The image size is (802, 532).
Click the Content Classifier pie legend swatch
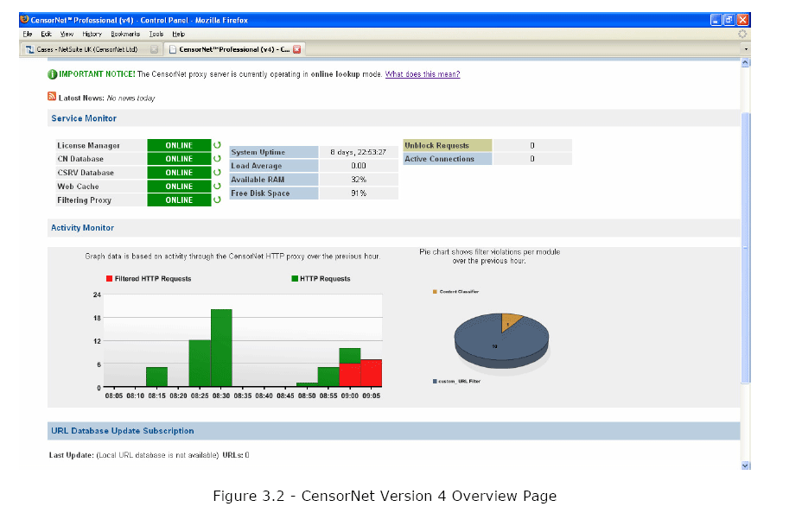(x=435, y=292)
